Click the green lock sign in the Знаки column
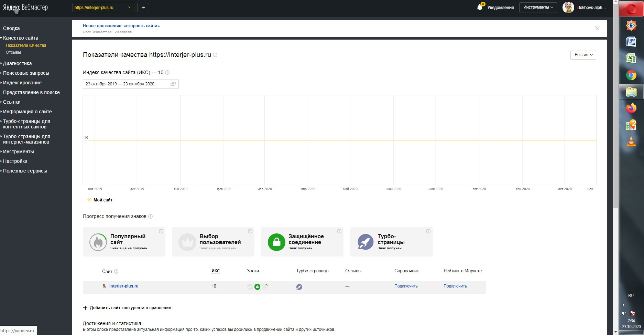Screen dimensions: 644x335 (257, 287)
